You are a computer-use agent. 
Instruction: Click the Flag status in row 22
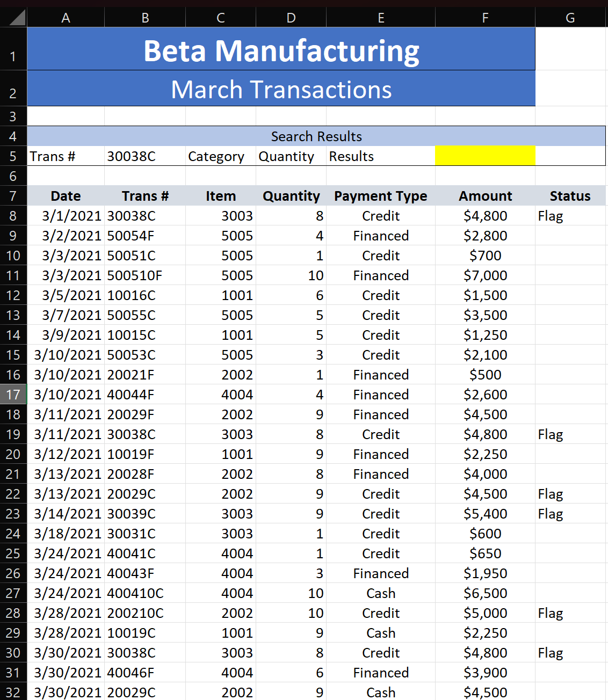point(570,494)
